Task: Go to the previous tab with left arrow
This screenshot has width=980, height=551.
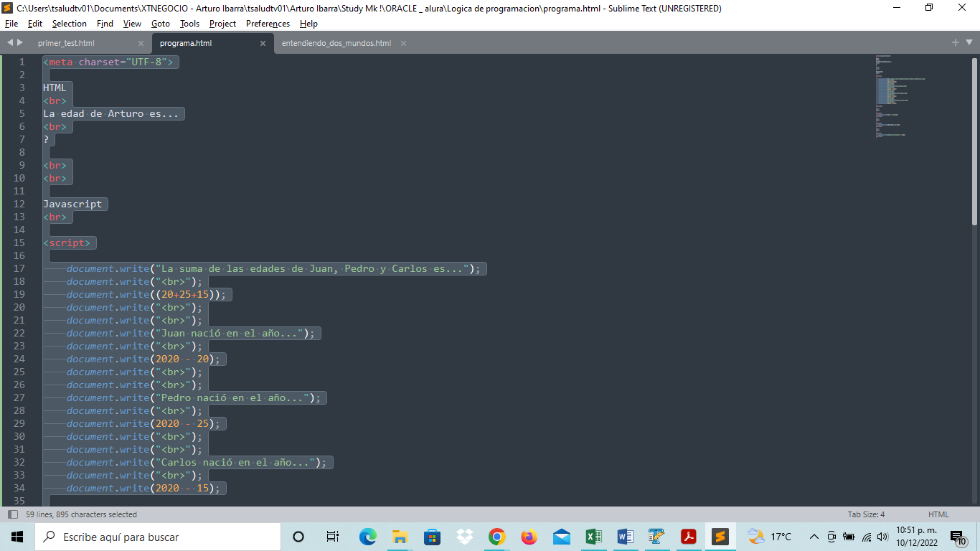Action: click(9, 43)
